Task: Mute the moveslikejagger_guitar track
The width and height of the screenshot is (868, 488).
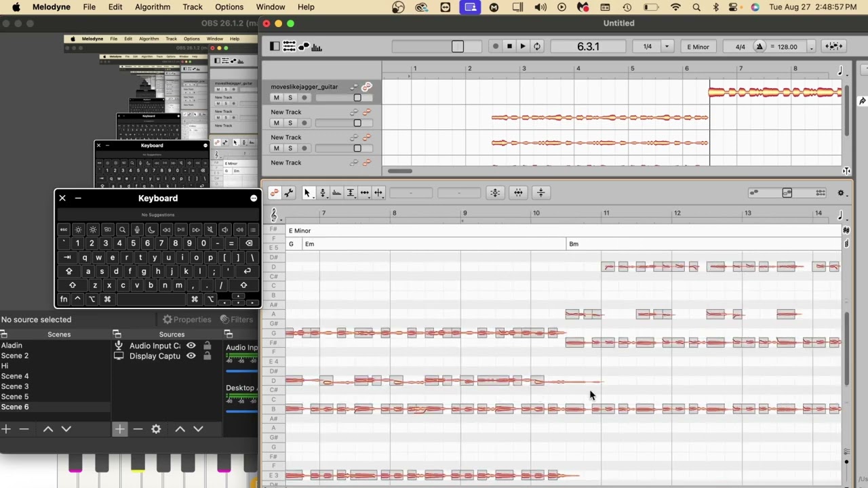Action: (276, 98)
